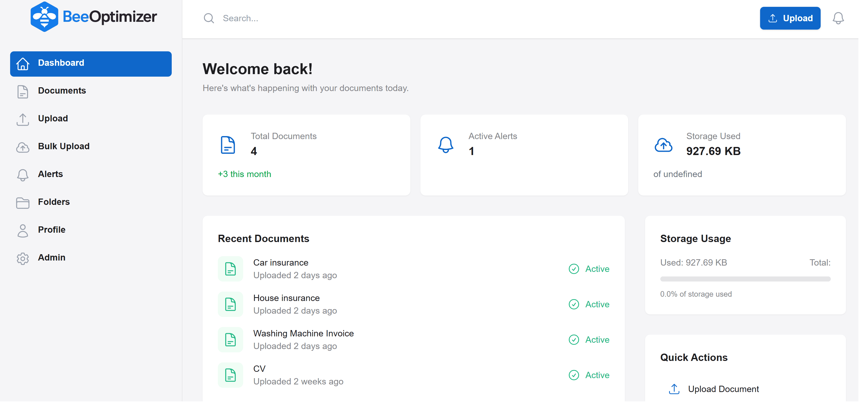Navigate to Folders in sidebar
This screenshot has height=411, width=868.
[54, 202]
